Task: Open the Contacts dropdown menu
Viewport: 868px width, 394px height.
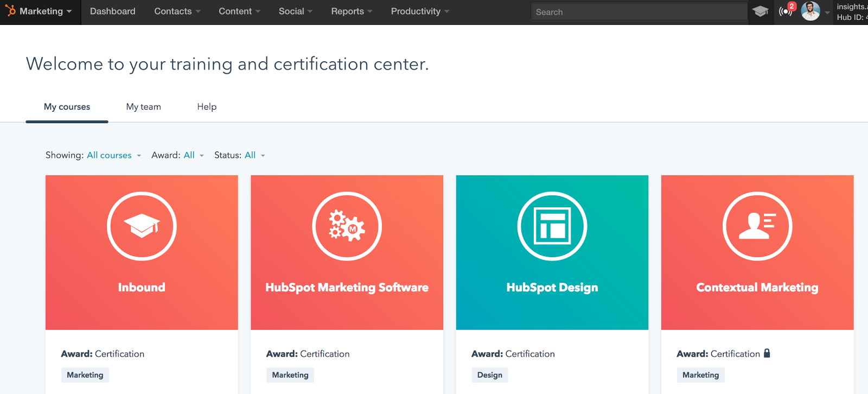Action: point(177,11)
